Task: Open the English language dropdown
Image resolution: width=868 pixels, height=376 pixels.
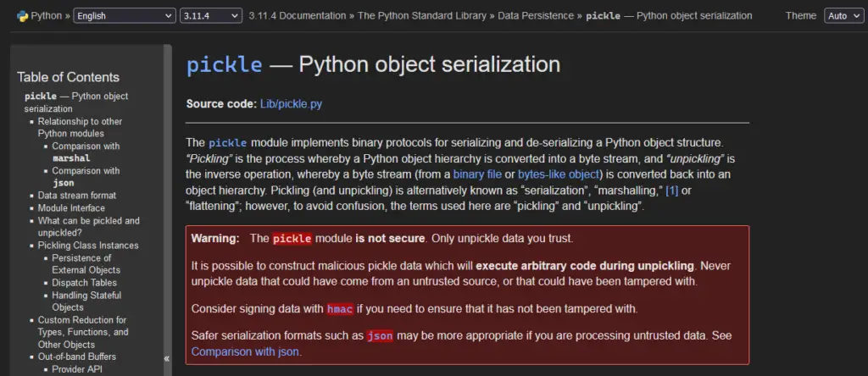Action: pyautogui.click(x=125, y=16)
